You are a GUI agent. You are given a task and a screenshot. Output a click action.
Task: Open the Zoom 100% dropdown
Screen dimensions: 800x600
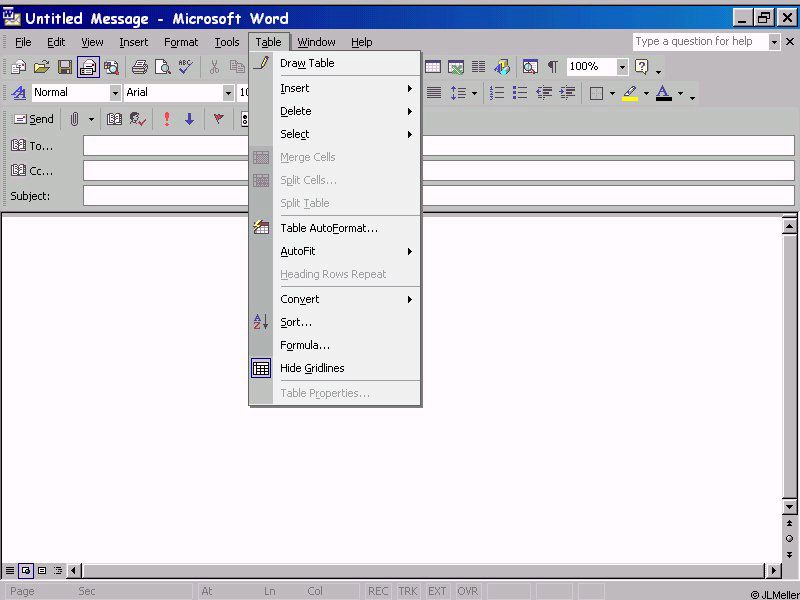click(x=622, y=67)
